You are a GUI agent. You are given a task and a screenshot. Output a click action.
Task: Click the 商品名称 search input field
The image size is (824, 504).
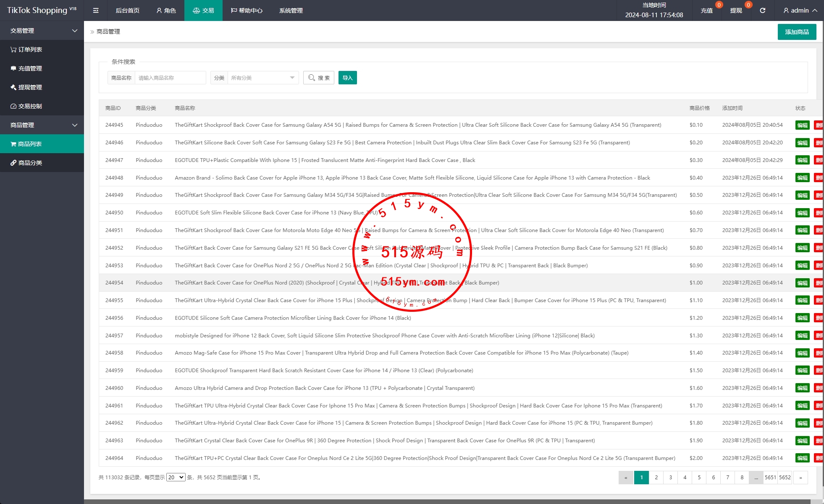pos(170,78)
